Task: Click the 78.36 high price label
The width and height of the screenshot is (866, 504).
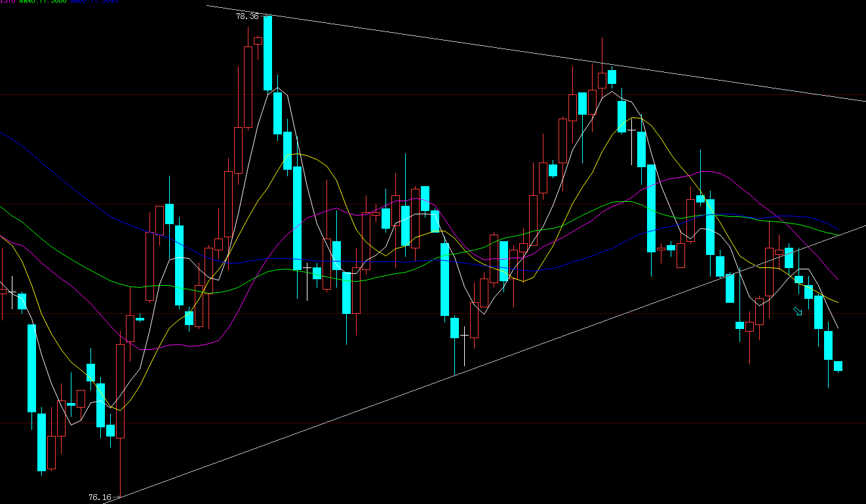Action: (x=246, y=16)
